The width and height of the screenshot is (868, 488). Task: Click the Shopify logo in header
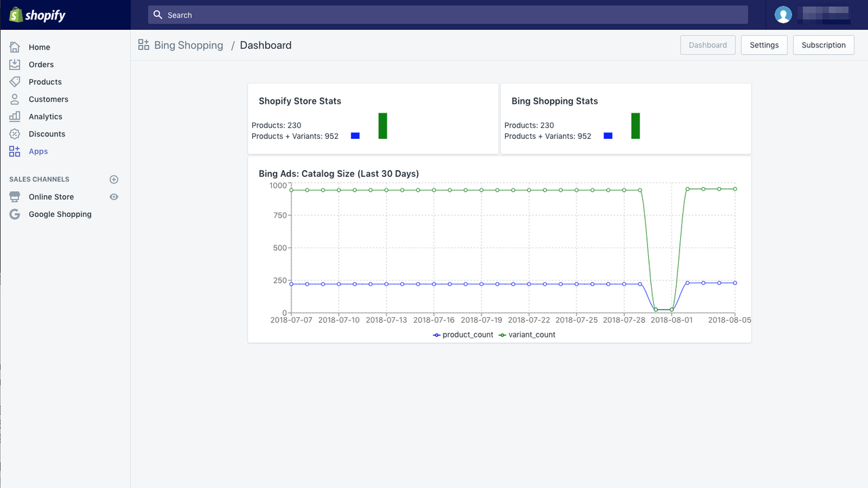click(37, 15)
